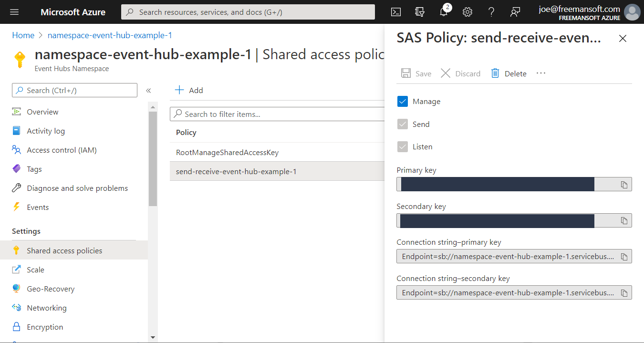This screenshot has height=343, width=644.
Task: Open the ellipsis menu in the SAS panel
Action: click(541, 73)
